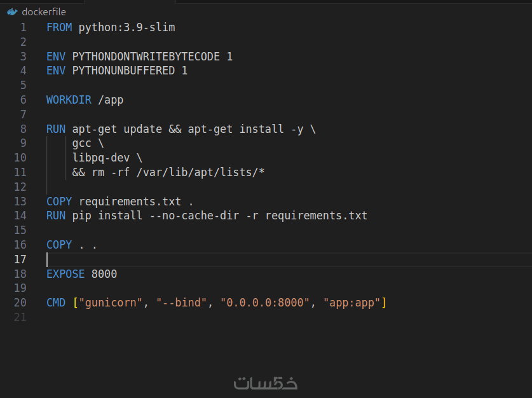Click requirements.txt on the COPY line
This screenshot has height=398, width=532.
[130, 202]
